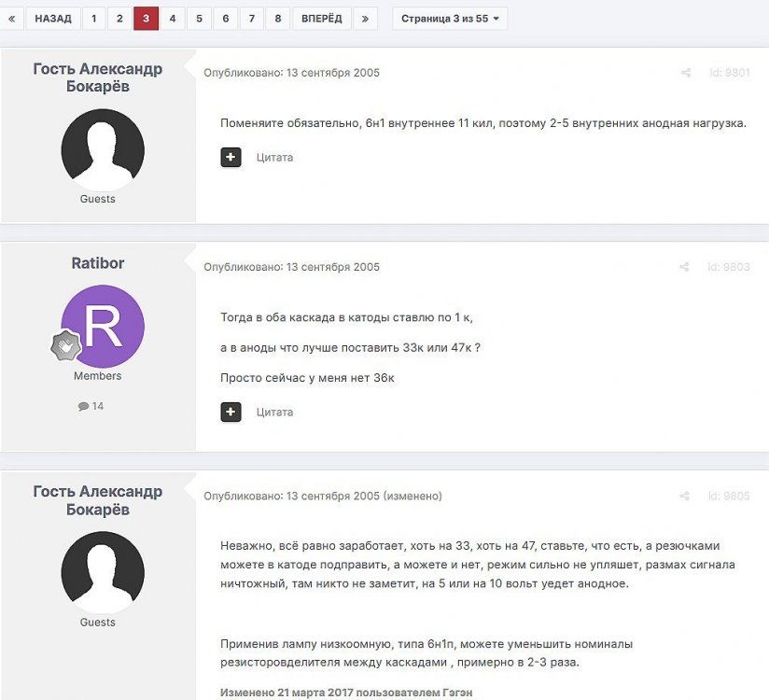
Task: Click the НАЗАД previous page button
Action: point(53,19)
